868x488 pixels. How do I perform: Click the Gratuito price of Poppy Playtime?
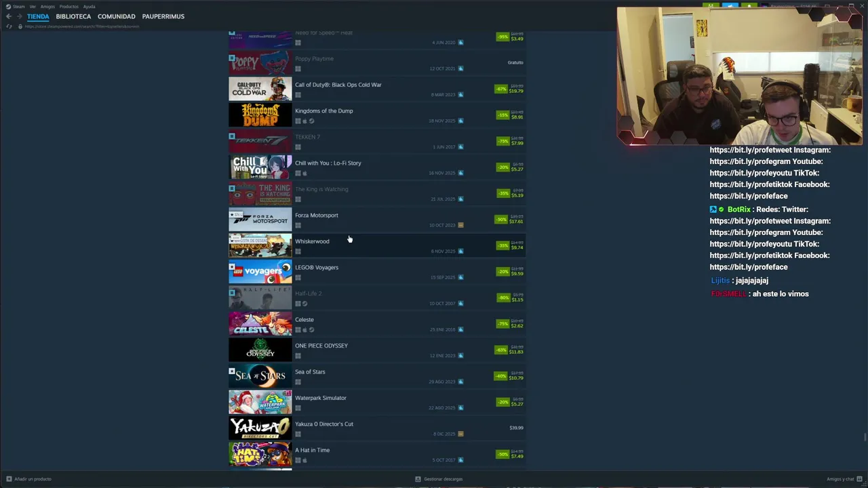pyautogui.click(x=515, y=62)
